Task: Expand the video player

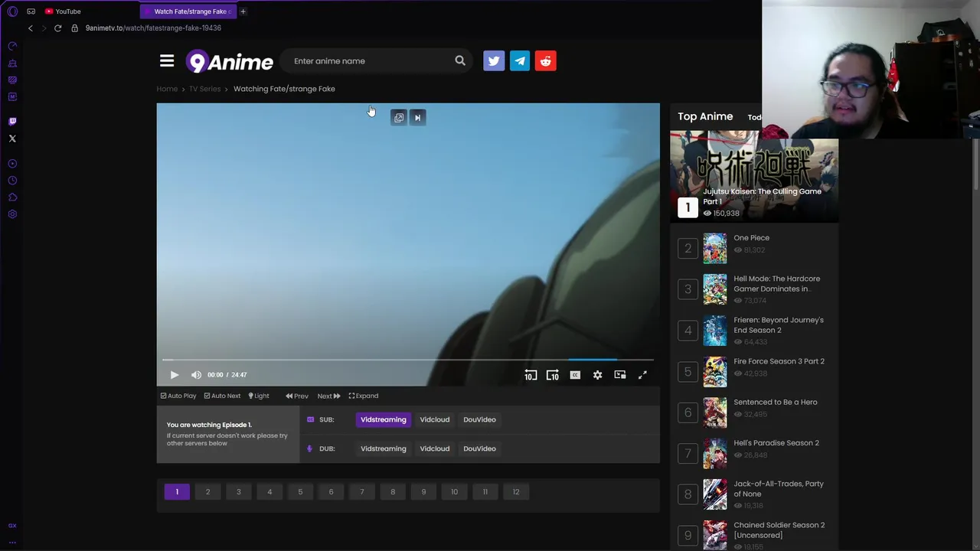Action: tap(364, 396)
